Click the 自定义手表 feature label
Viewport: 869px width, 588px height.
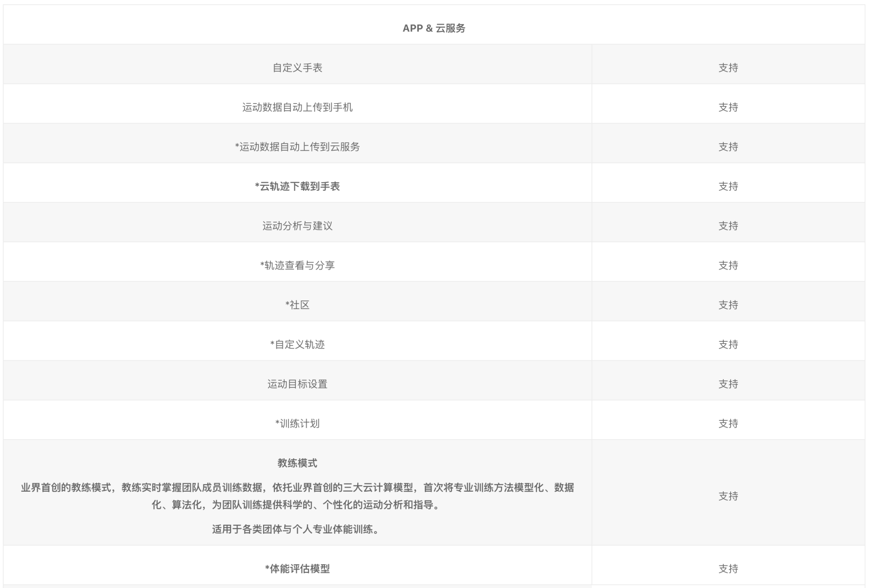pos(297,67)
